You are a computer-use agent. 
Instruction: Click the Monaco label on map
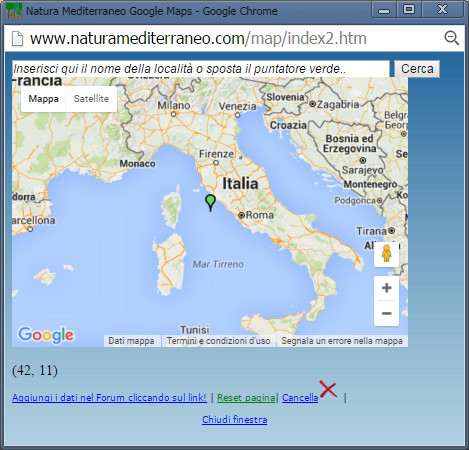(137, 164)
